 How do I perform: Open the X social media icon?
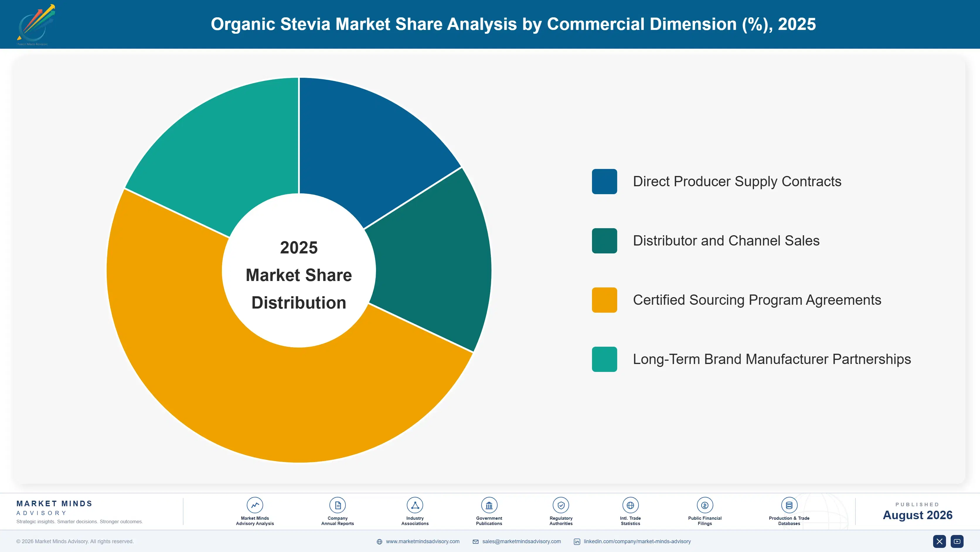point(939,541)
